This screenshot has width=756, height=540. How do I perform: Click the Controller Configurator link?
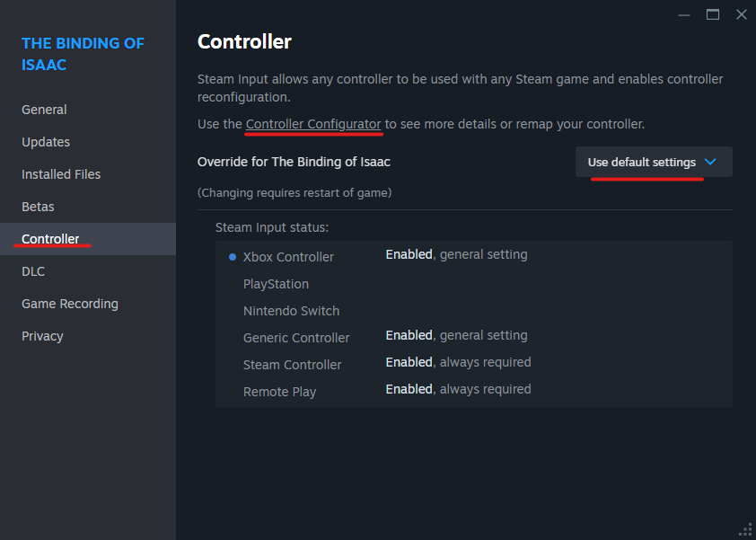pyautogui.click(x=313, y=124)
